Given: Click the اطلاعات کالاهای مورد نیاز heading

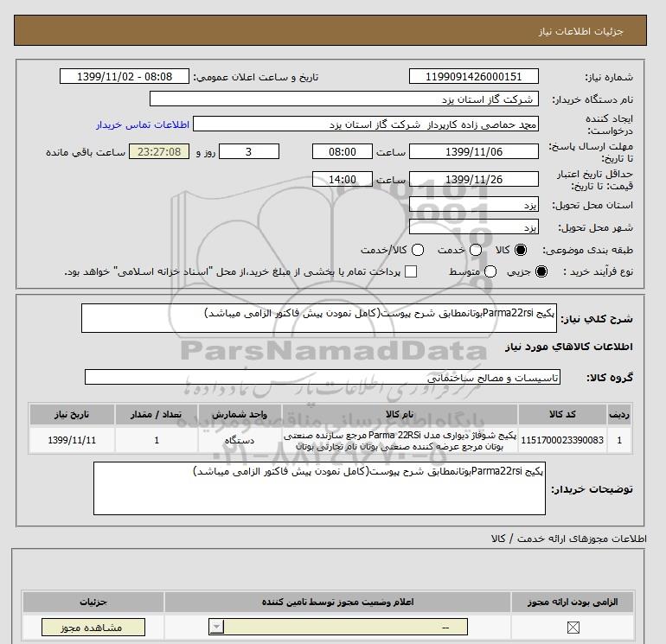Looking at the screenshot, I should [569, 347].
